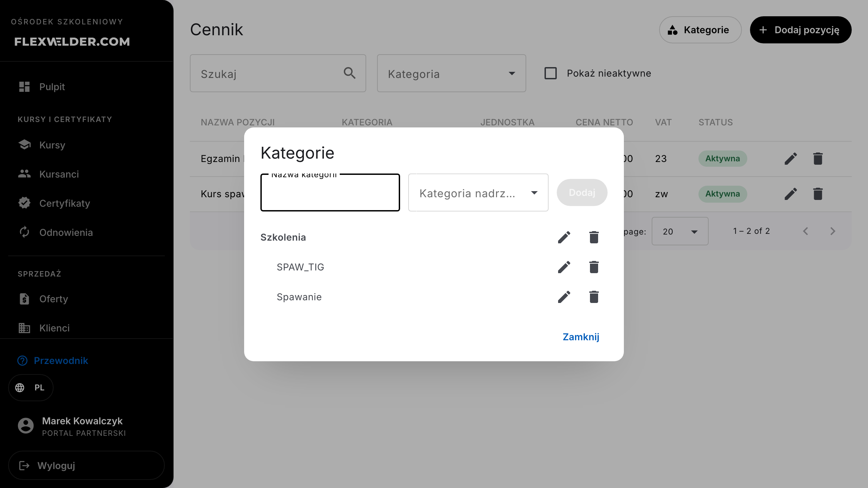Image resolution: width=868 pixels, height=488 pixels.
Task: Click the Szukaj search field
Action: pos(278,73)
